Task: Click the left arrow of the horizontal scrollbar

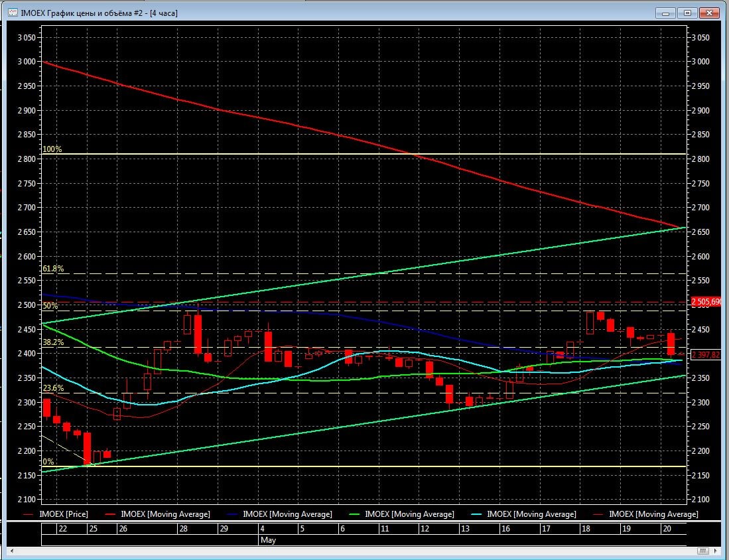Action: pos(12,551)
